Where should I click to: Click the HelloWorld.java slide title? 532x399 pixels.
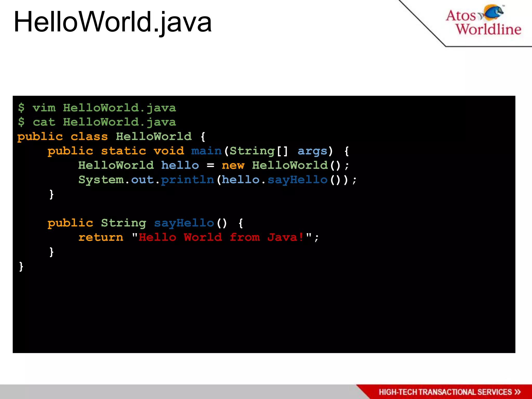click(113, 23)
